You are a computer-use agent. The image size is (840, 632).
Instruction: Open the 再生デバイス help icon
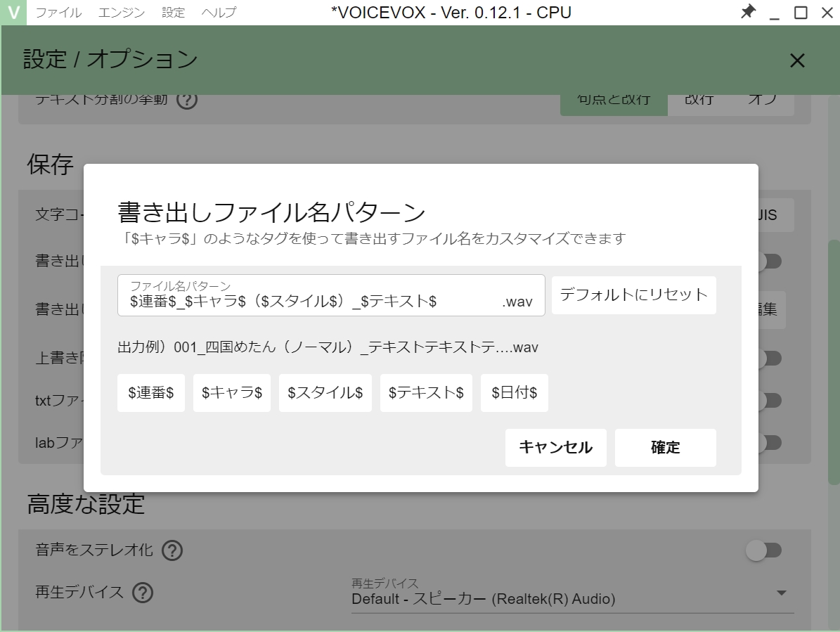[x=143, y=593]
